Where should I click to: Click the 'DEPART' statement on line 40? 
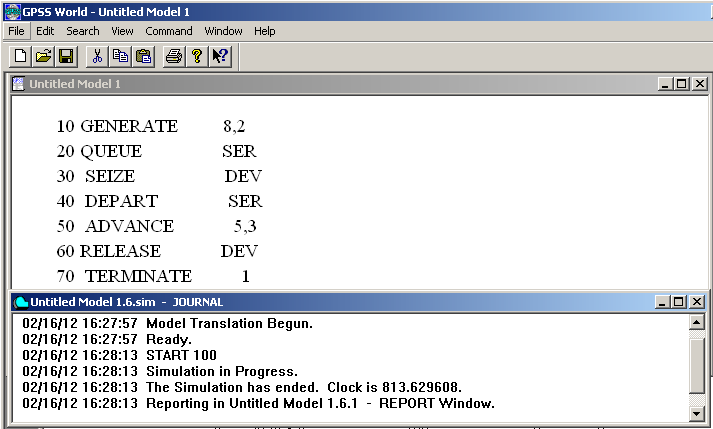(121, 201)
